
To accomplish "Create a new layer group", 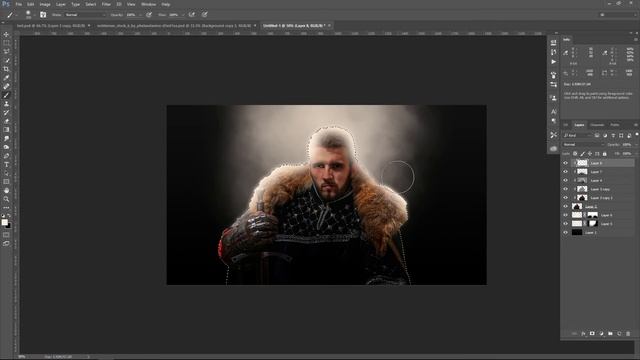I will pos(610,334).
